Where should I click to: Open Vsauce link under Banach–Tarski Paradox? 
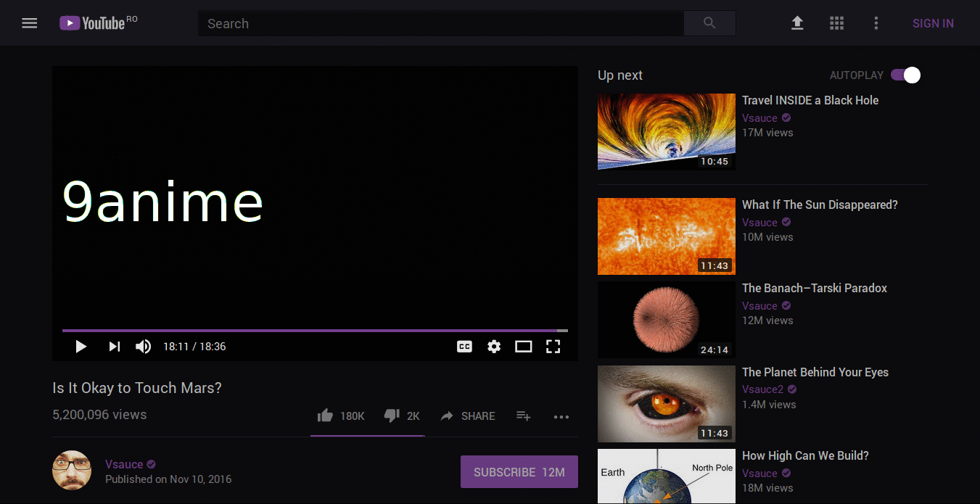point(759,306)
